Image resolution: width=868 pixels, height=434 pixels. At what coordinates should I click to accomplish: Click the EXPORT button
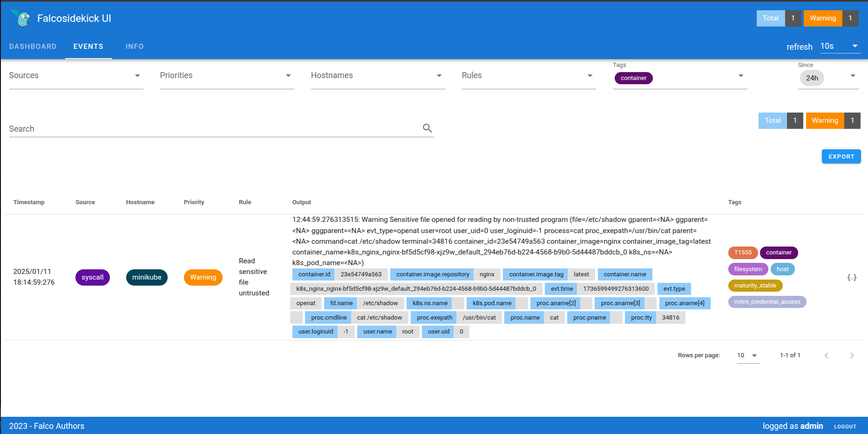(x=841, y=156)
